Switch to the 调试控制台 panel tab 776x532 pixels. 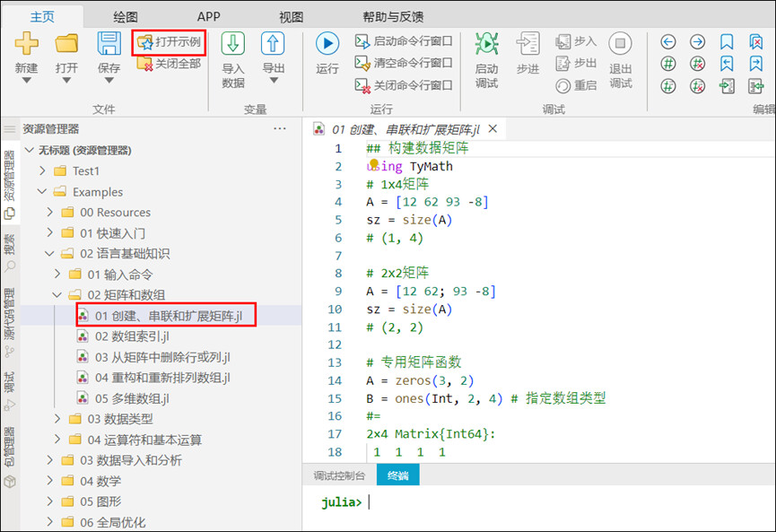(x=339, y=475)
